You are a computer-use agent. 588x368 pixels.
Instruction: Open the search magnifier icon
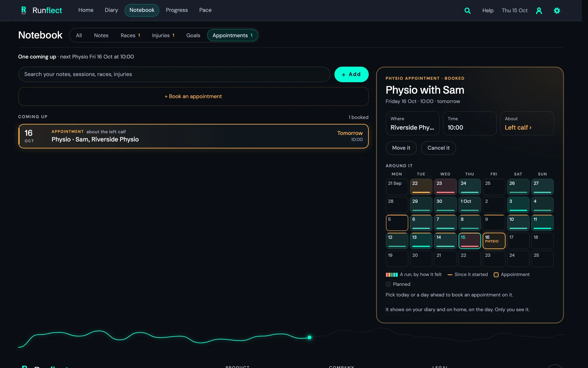pyautogui.click(x=467, y=11)
